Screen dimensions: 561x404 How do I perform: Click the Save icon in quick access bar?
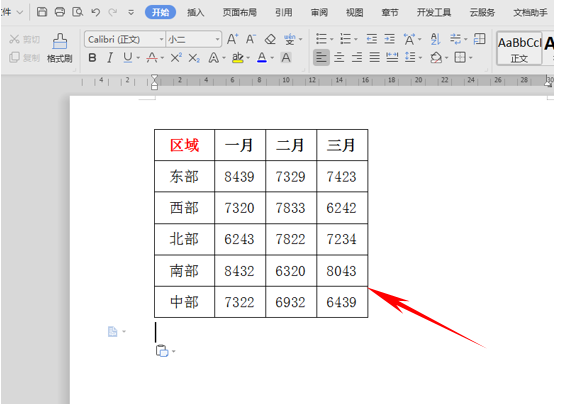pos(42,12)
